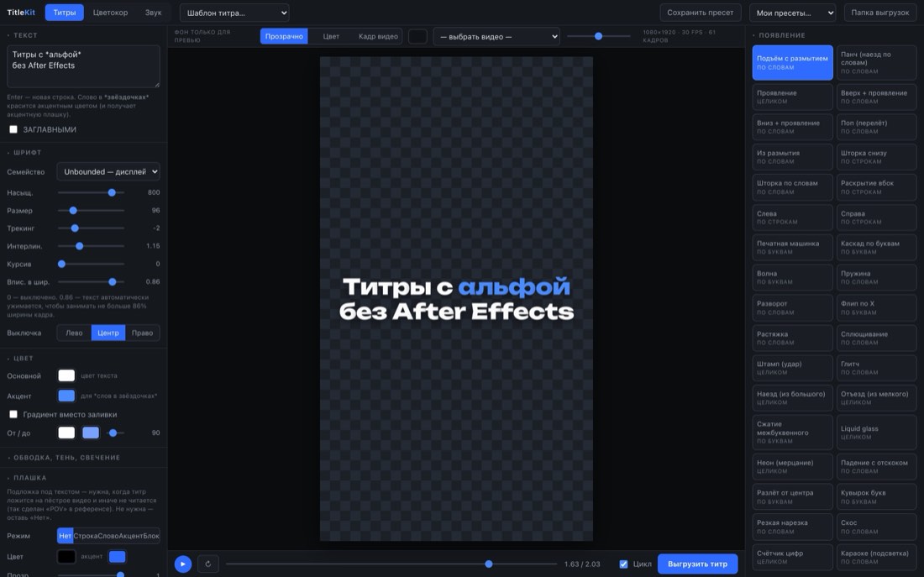Set alignment to Центр
Viewport: 924px width, 577px height.
pyautogui.click(x=108, y=333)
